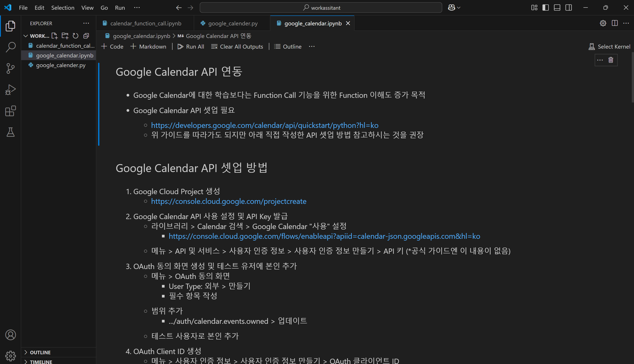Click New File icon in Explorer header
Image resolution: width=634 pixels, height=364 pixels.
(x=55, y=36)
